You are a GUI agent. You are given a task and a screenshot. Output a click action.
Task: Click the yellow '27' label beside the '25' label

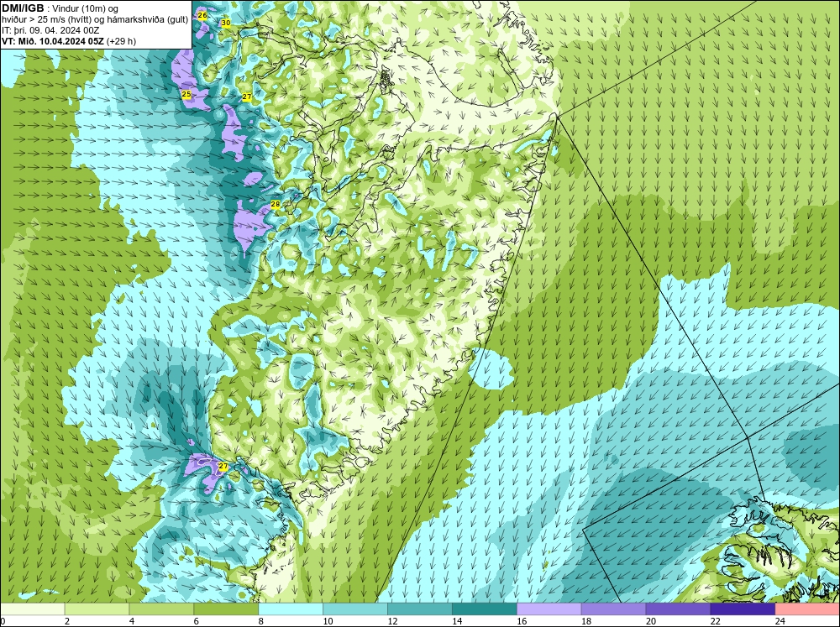pos(246,97)
